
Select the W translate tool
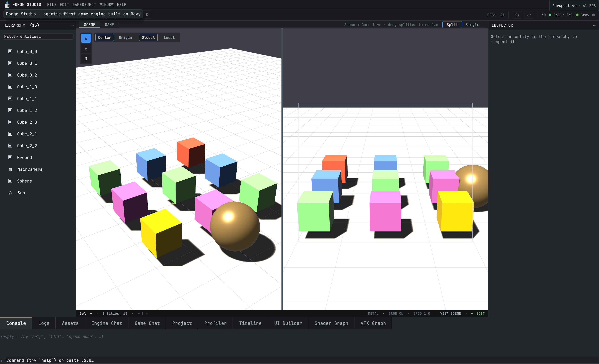tap(86, 38)
